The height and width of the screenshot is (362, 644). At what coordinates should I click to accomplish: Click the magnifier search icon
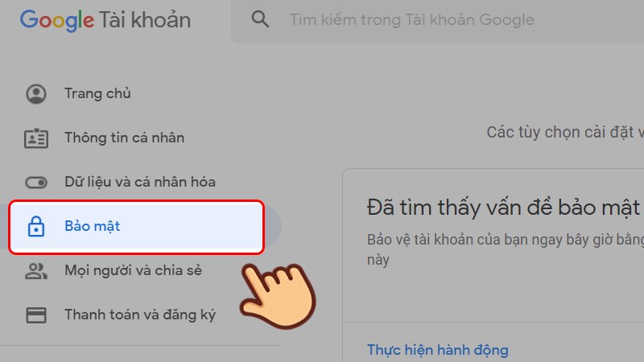[x=260, y=19]
